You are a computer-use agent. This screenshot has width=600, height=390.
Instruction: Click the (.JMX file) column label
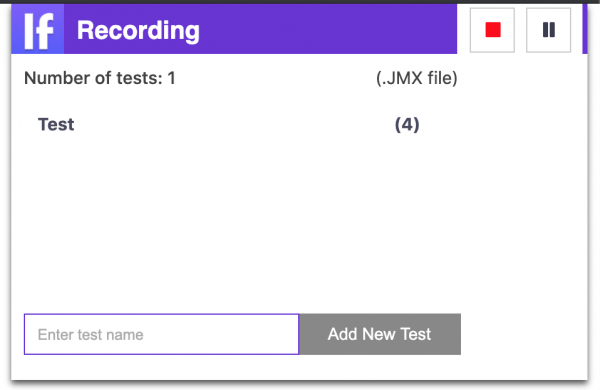(417, 78)
